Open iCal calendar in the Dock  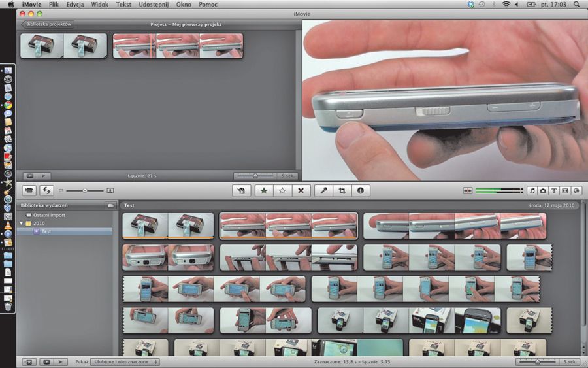point(8,131)
